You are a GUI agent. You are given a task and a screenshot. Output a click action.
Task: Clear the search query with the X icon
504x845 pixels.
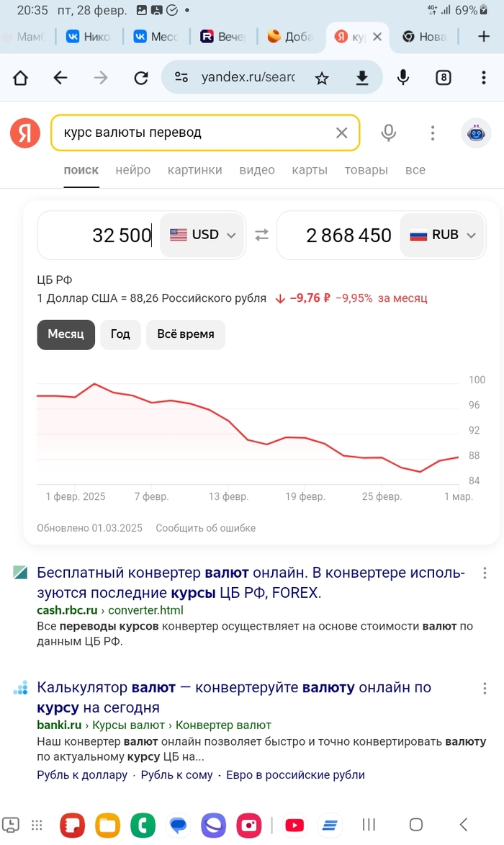click(341, 133)
